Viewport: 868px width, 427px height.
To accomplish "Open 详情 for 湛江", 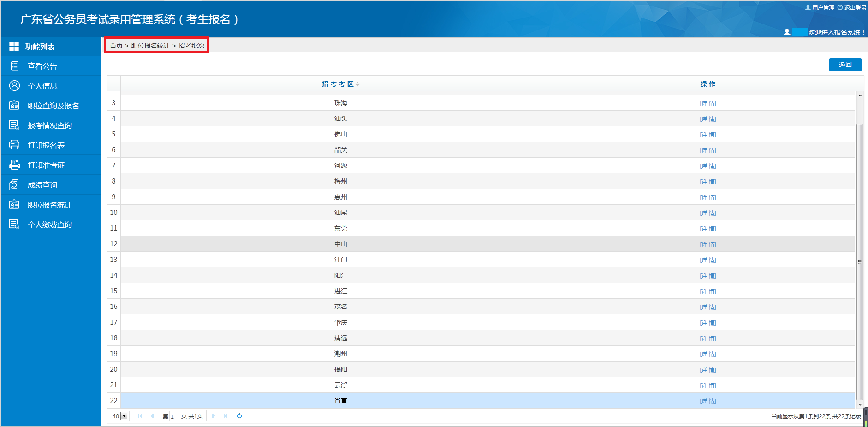I will [x=707, y=291].
